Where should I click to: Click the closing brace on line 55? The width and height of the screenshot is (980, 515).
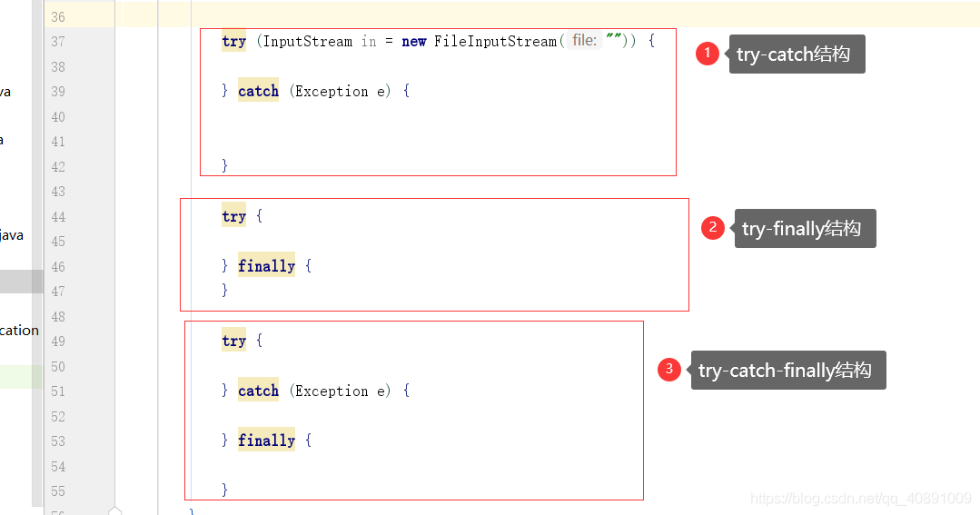click(x=225, y=490)
